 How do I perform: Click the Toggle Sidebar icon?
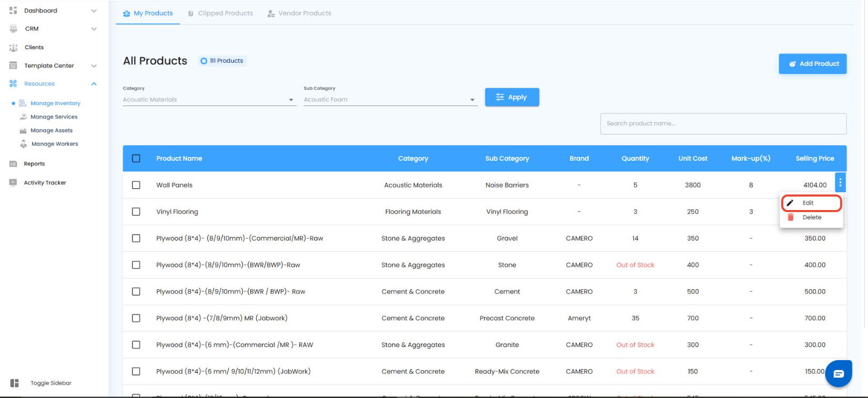coord(14,383)
